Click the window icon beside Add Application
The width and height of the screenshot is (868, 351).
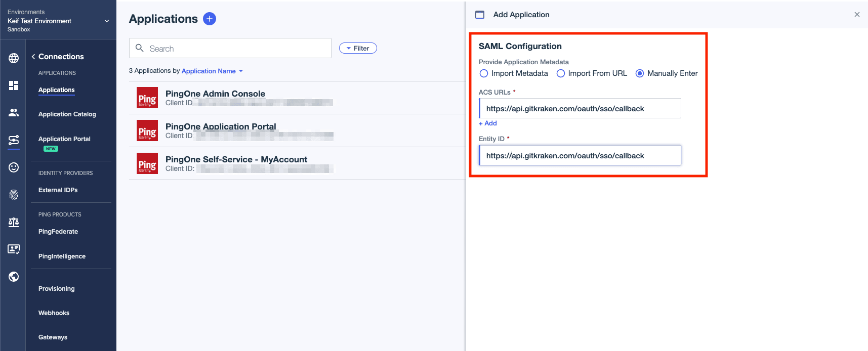click(480, 15)
